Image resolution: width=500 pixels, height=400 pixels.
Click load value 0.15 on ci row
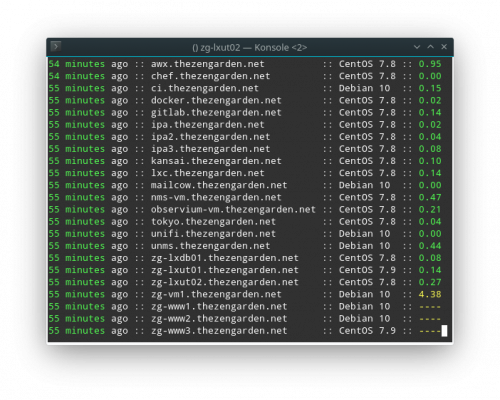coord(430,88)
